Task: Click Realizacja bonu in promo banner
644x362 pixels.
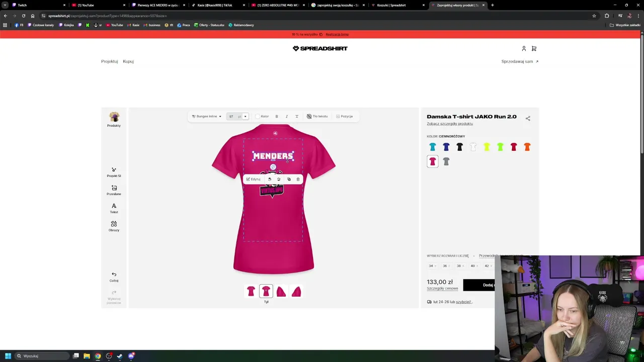Action: (x=337, y=34)
